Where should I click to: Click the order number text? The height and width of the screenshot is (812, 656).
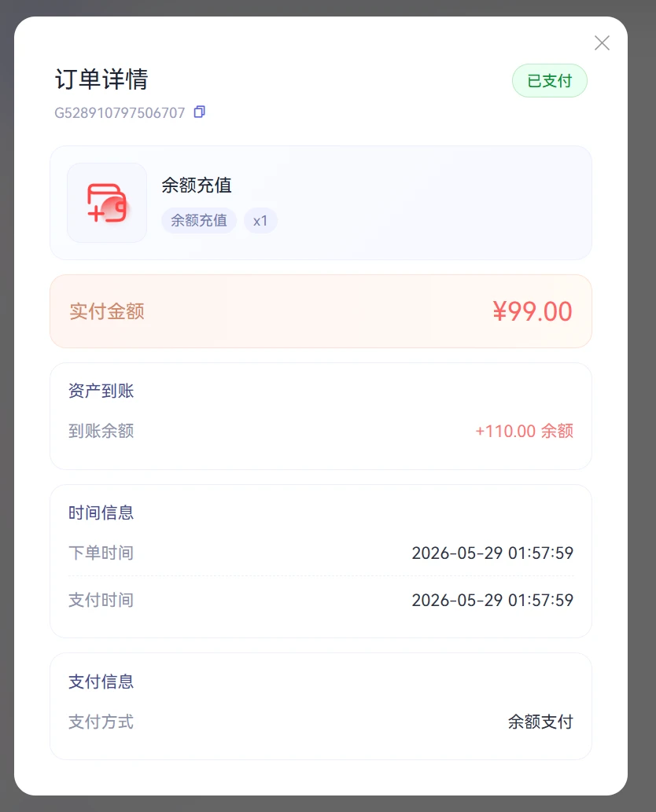coord(120,113)
